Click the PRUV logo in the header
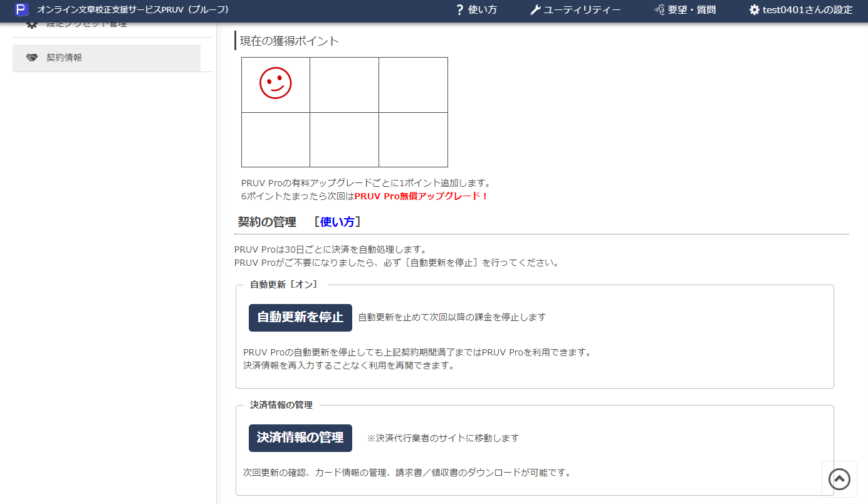This screenshot has width=868, height=504. [x=23, y=10]
